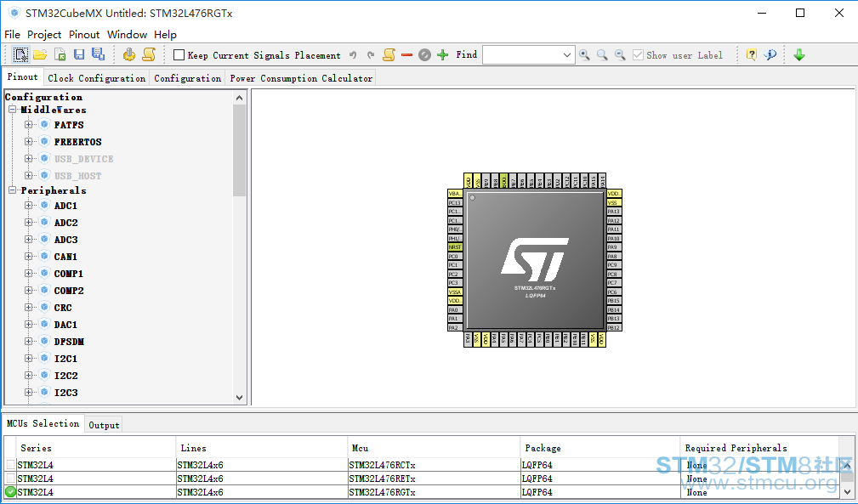The height and width of the screenshot is (504, 858).
Task: Click the tree scrollbar up arrow
Action: coord(239,98)
